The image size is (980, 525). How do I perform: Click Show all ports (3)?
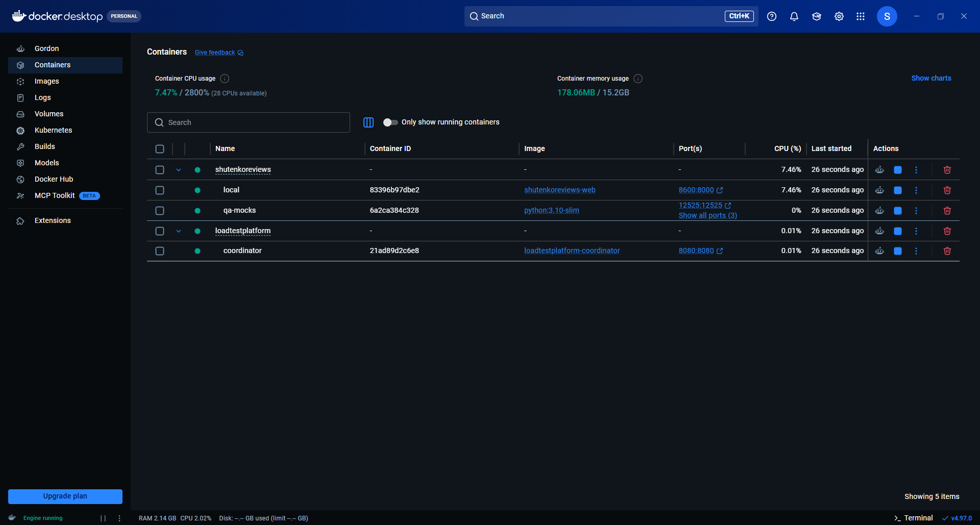click(707, 216)
